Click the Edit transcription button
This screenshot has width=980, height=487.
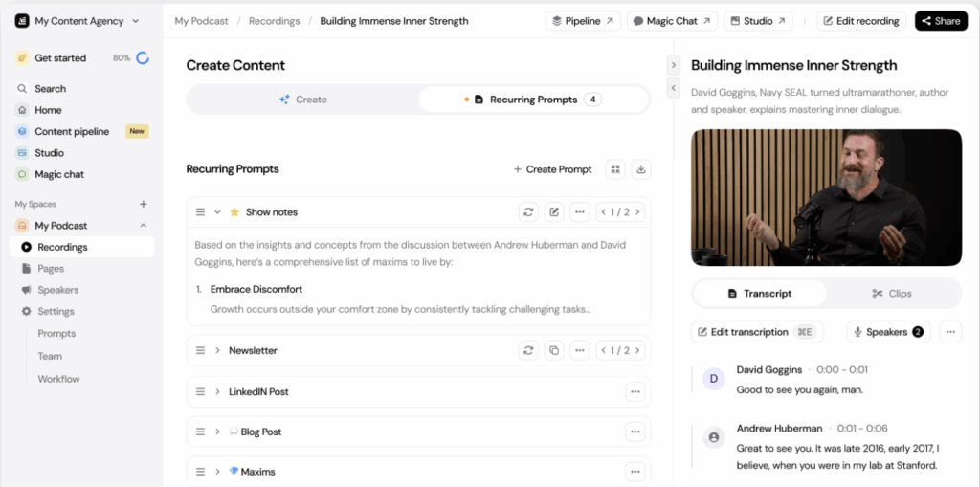pyautogui.click(x=756, y=332)
